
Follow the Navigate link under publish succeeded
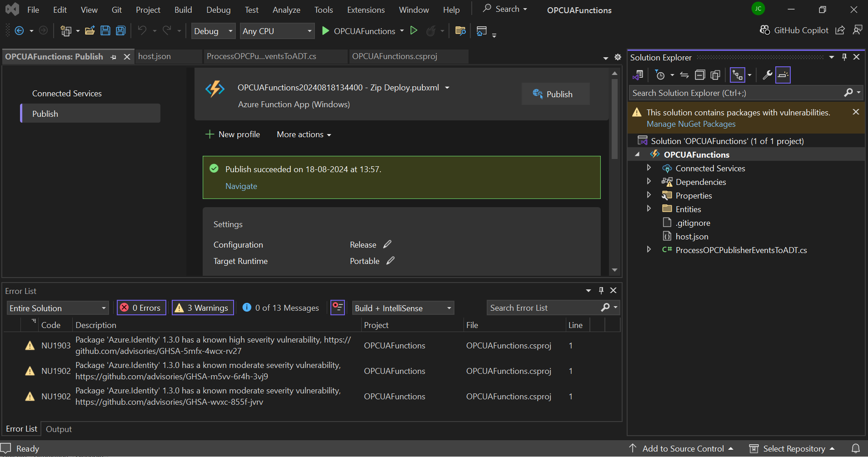241,186
